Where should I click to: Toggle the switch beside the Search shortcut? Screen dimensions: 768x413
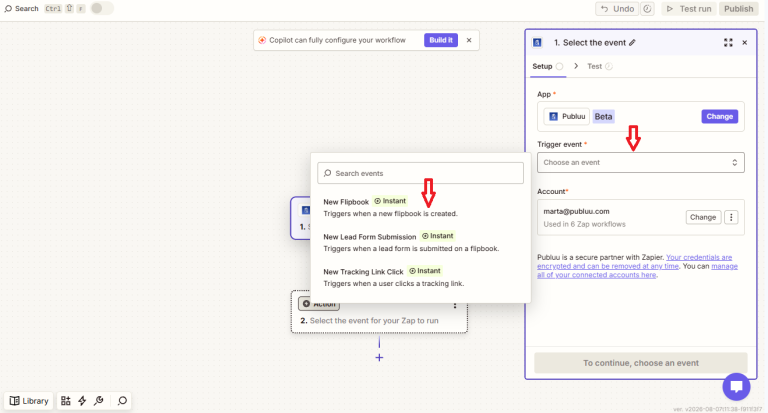point(102,8)
